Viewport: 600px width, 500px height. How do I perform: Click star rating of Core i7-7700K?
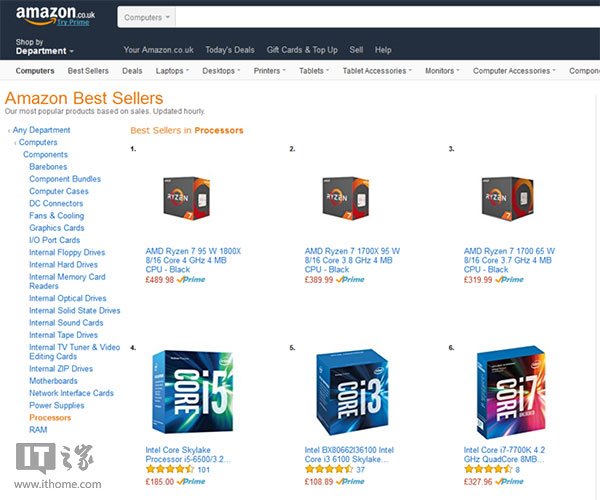(488, 469)
